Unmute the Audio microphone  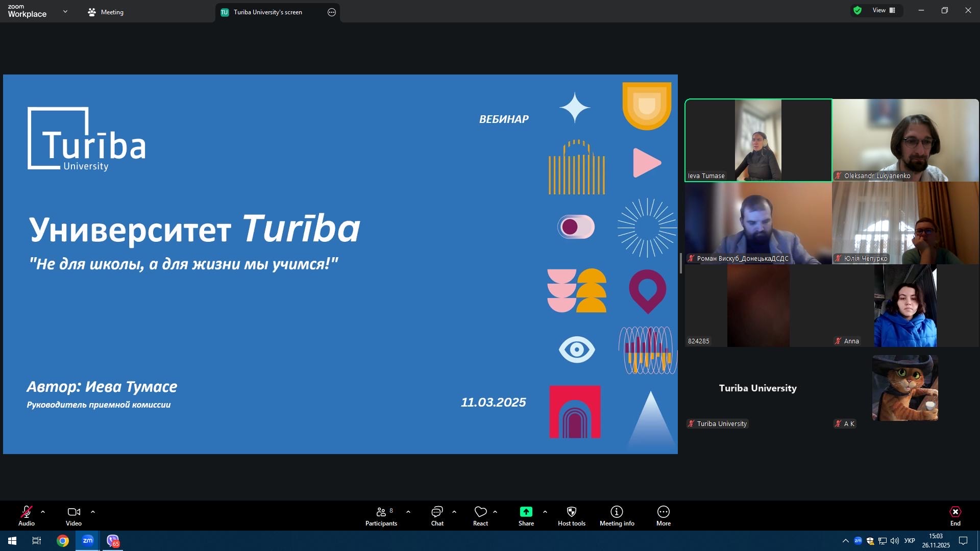(27, 512)
